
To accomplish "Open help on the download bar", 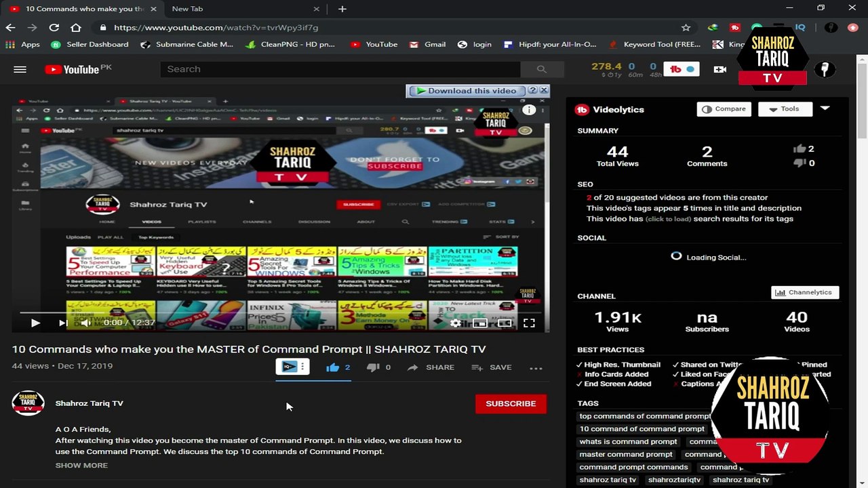I will (533, 90).
